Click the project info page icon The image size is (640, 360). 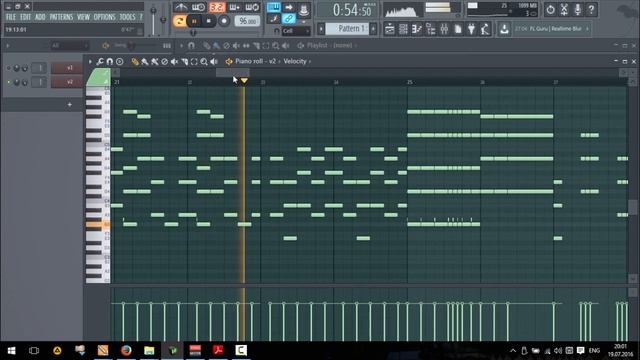(x=458, y=29)
